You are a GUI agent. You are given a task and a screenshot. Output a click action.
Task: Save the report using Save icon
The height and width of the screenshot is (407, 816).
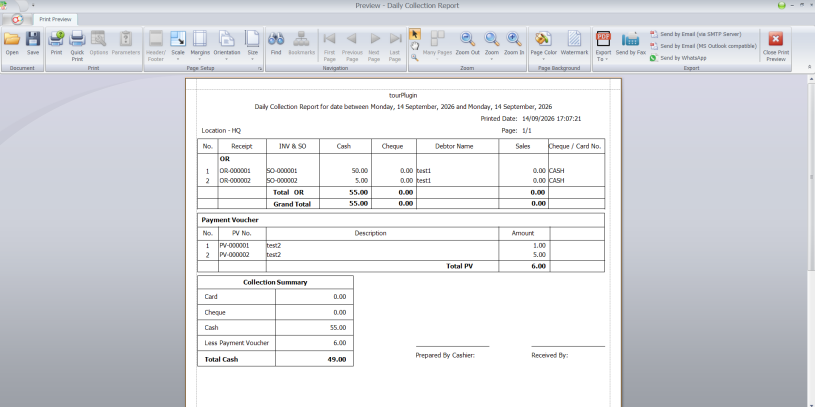[33, 44]
